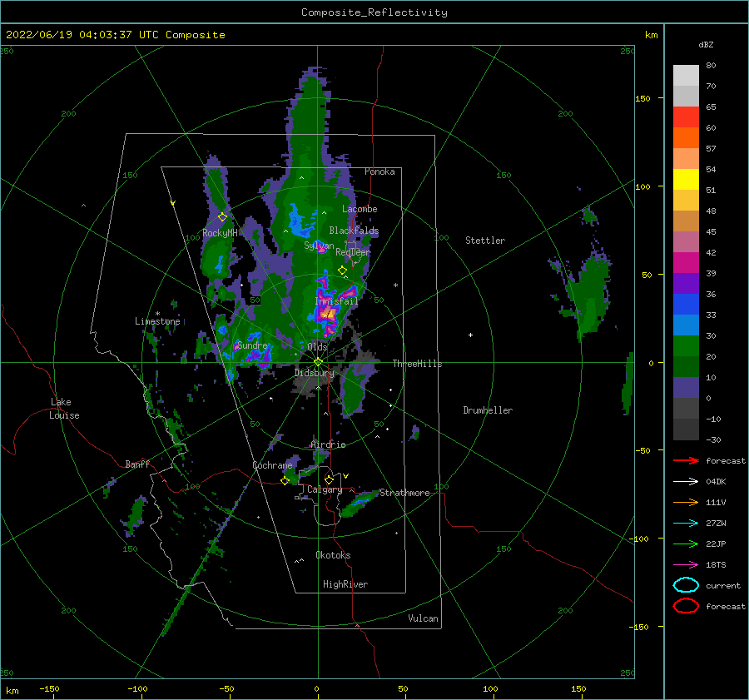
Task: Select the Airdrie label
Action: coord(328,444)
